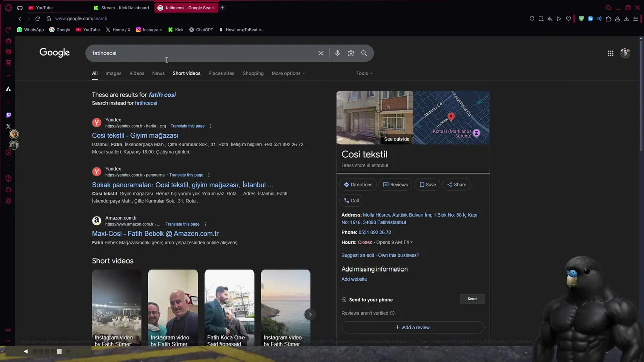Viewport: 644px width, 362px height.
Task: Click the reviews info icon
Action: pyautogui.click(x=392, y=313)
